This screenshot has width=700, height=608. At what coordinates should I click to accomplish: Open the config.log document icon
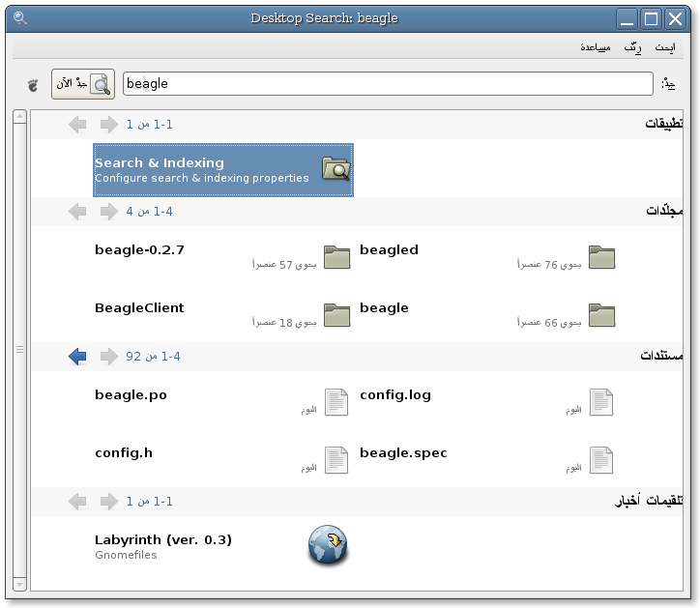point(601,402)
